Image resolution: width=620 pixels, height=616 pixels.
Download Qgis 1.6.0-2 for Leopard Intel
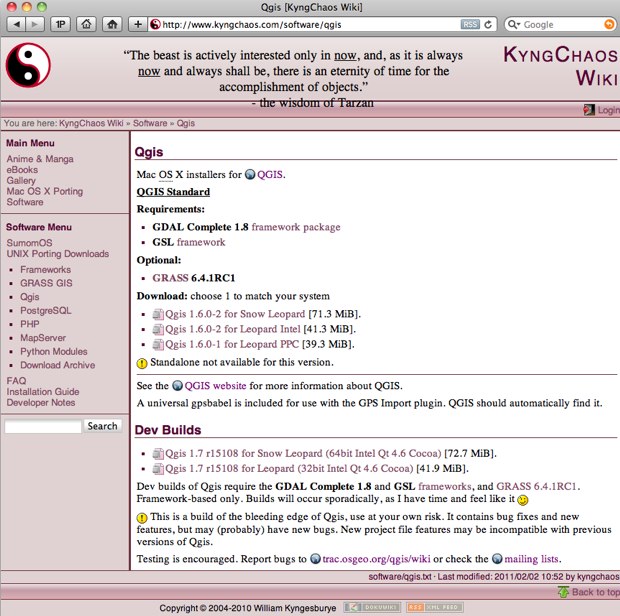(x=232, y=329)
